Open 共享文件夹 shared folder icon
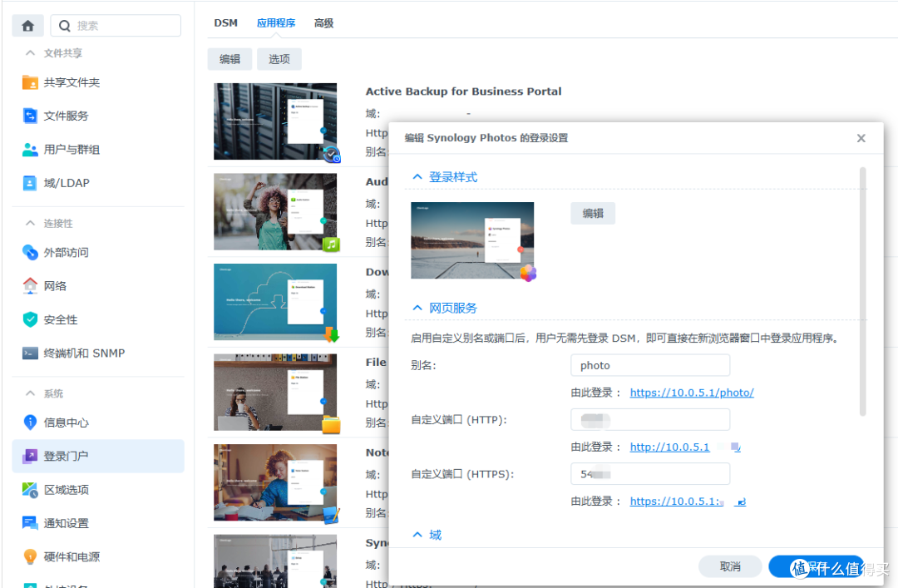 30,82
